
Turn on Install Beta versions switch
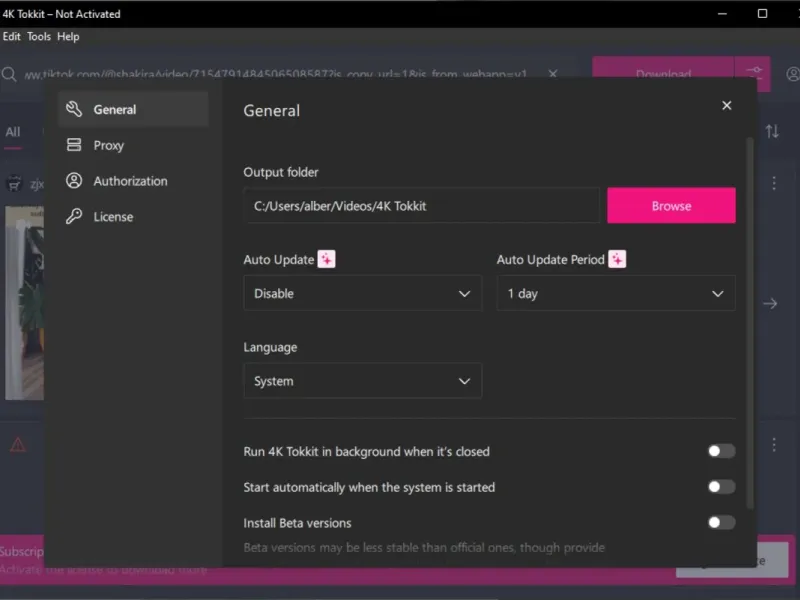pyautogui.click(x=721, y=522)
